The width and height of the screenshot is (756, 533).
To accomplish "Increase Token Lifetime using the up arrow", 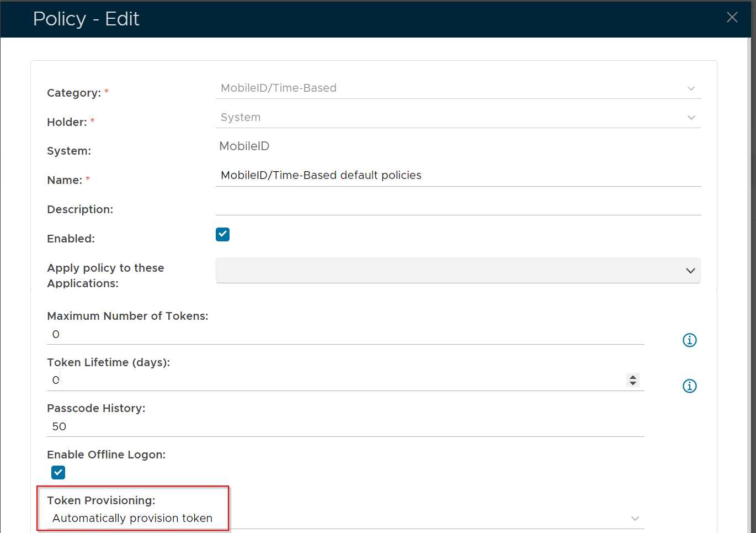I will pyautogui.click(x=633, y=377).
